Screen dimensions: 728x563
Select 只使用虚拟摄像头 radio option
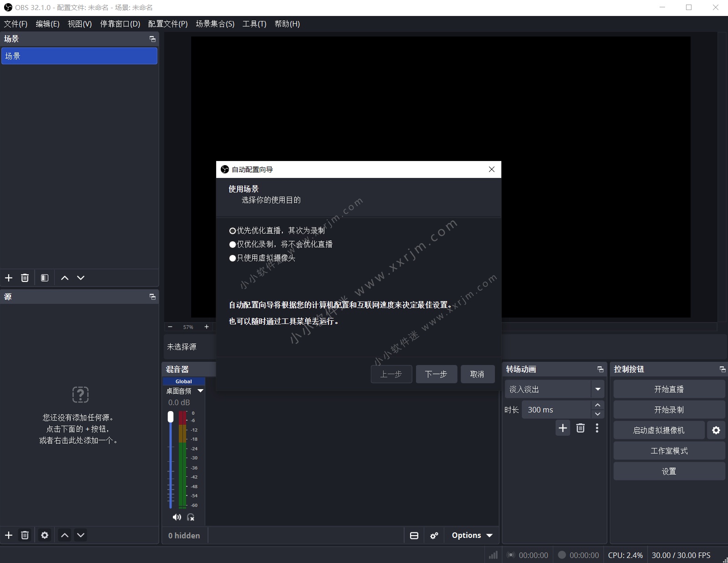pos(233,258)
